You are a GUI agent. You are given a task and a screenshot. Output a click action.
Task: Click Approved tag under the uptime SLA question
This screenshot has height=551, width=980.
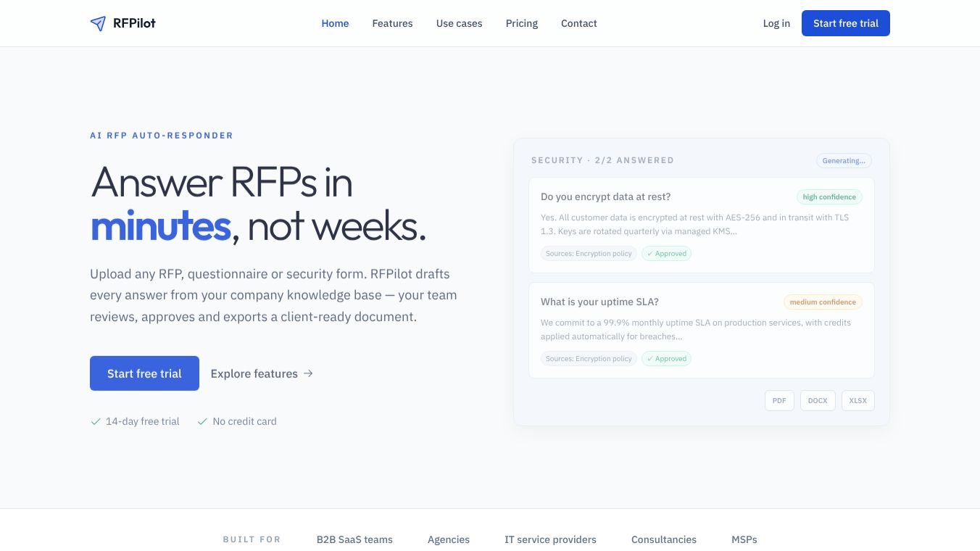[x=666, y=359]
